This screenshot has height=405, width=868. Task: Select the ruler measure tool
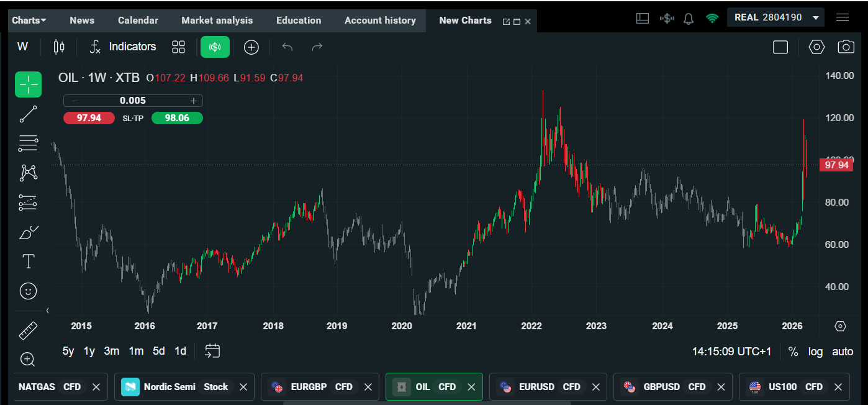[x=28, y=330]
